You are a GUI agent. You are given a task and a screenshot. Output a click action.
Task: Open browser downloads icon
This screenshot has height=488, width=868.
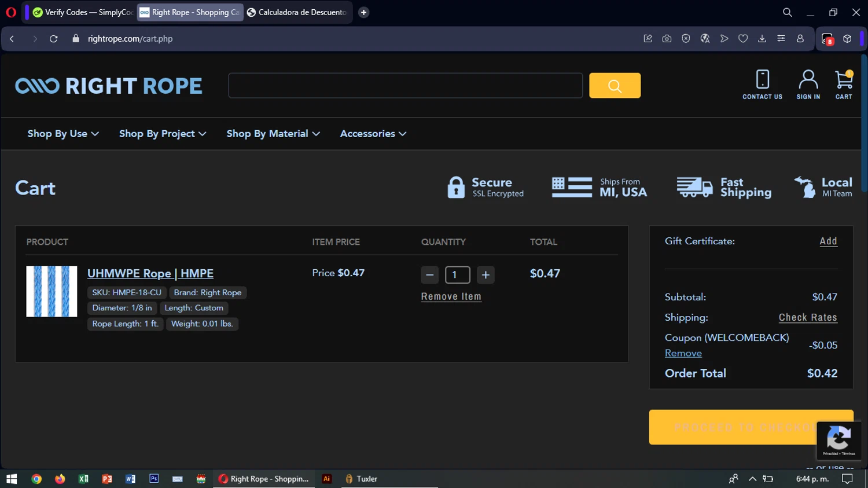click(x=762, y=39)
